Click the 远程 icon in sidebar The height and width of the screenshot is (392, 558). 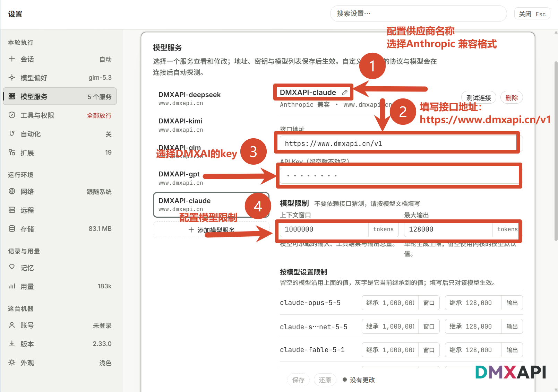(x=12, y=210)
